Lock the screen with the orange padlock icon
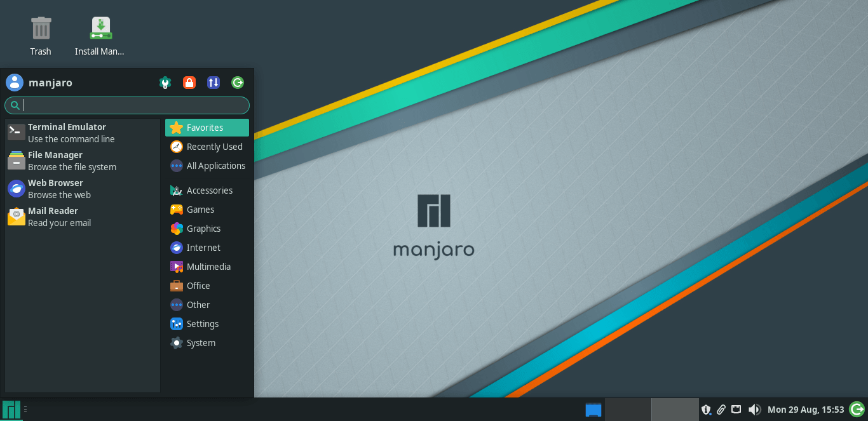Viewport: 868px width, 421px height. point(189,83)
